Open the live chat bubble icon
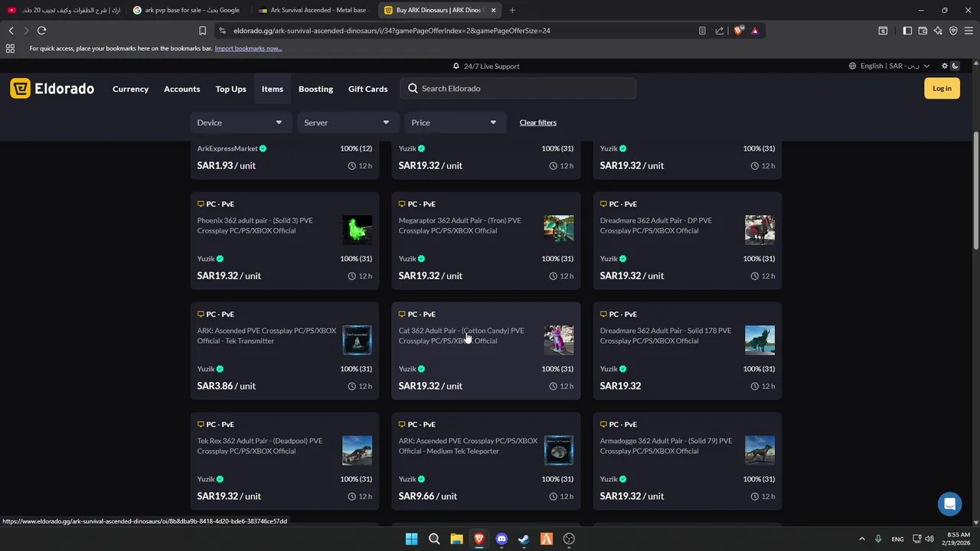980x551 pixels. pos(949,504)
